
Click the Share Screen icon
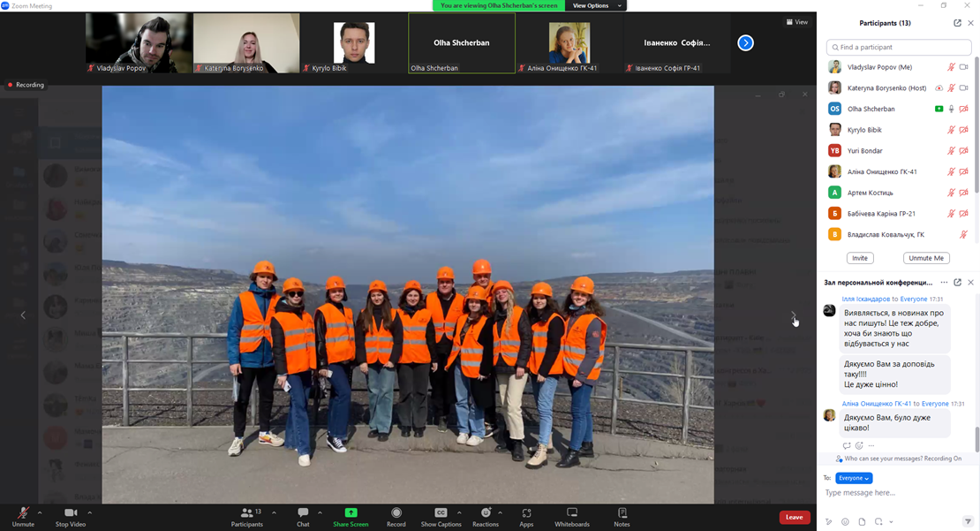coord(351,513)
